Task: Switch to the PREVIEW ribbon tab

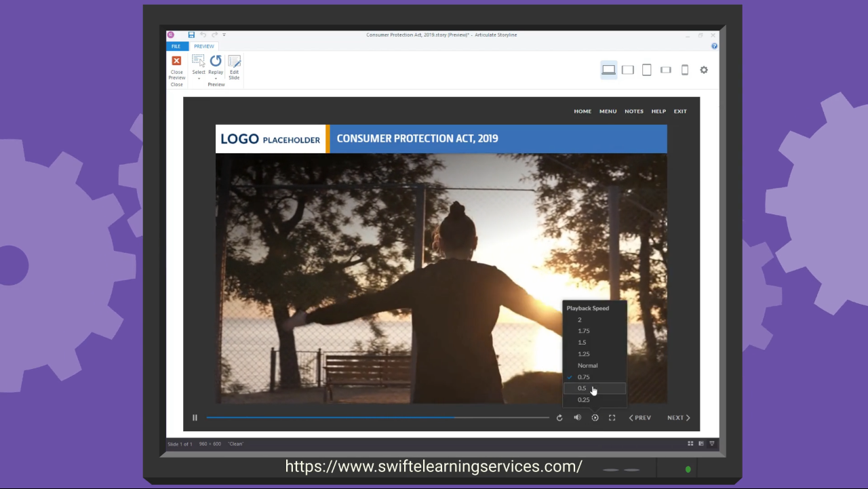Action: point(204,46)
